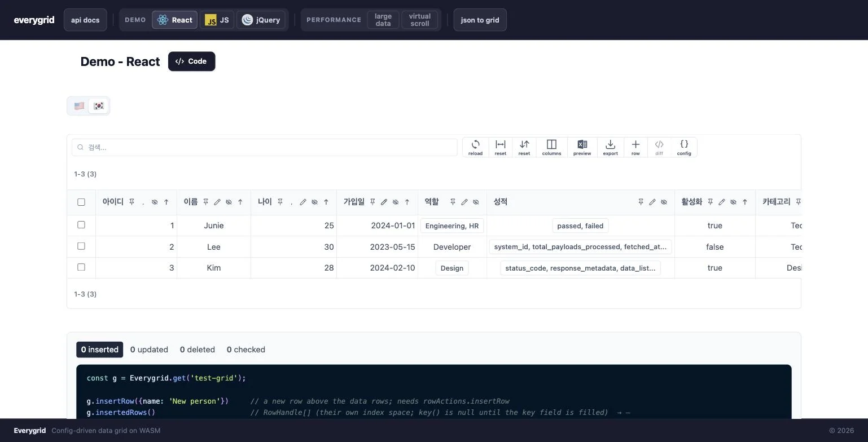The image size is (868, 442).
Task: Hide the 성적 column with the eye icon
Action: [664, 202]
